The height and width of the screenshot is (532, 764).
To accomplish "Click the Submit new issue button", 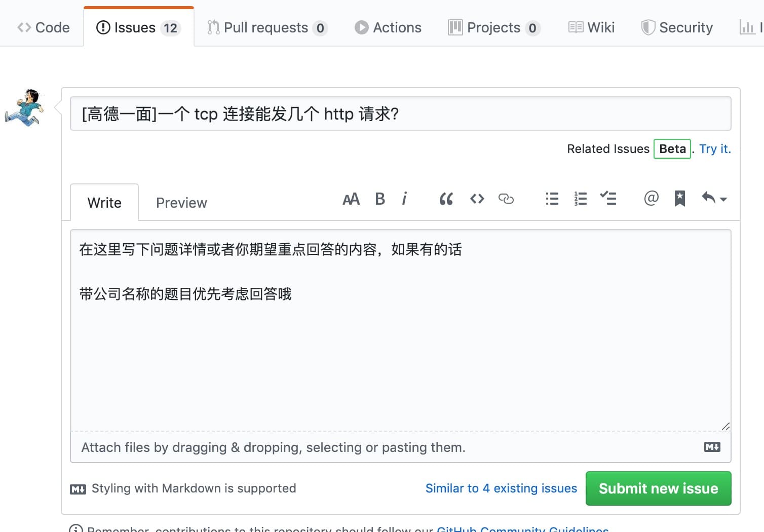I will [658, 488].
